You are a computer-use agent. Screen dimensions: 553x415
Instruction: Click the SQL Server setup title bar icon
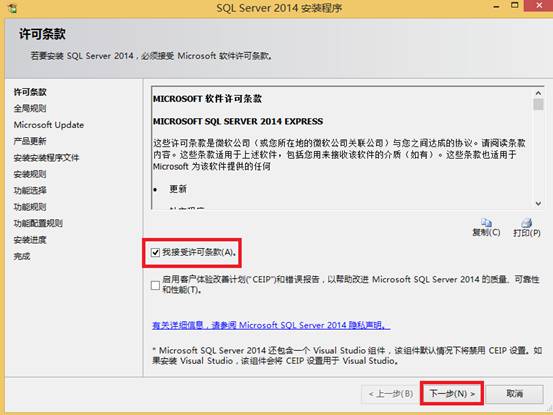(12, 8)
